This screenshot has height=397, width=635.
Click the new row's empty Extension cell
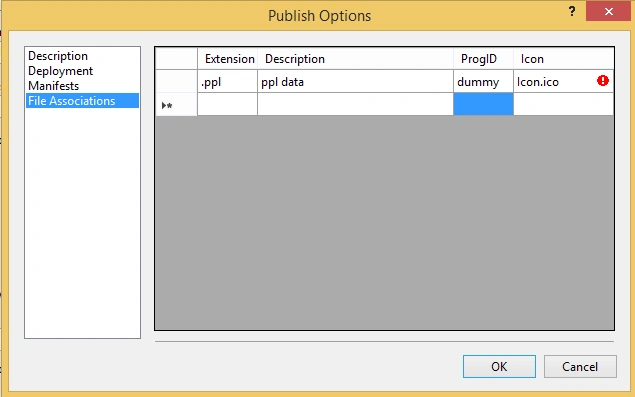point(228,104)
